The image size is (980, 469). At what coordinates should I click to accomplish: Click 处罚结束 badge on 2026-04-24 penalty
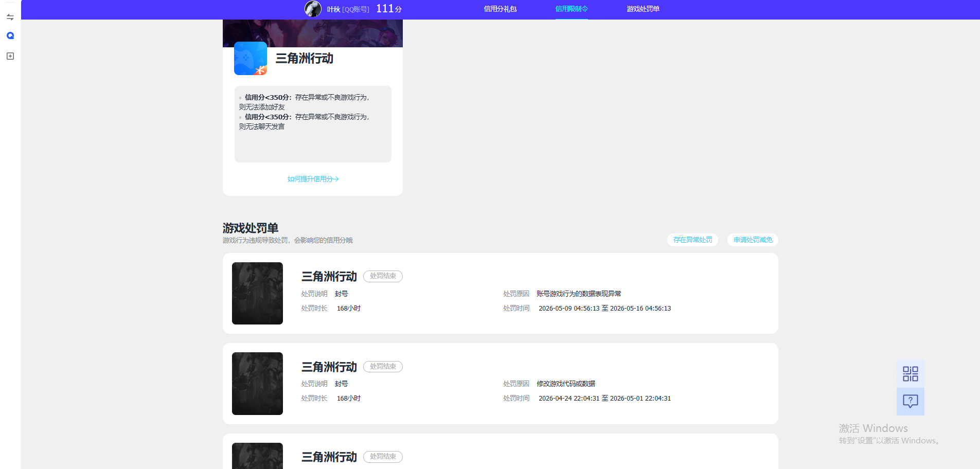383,367
